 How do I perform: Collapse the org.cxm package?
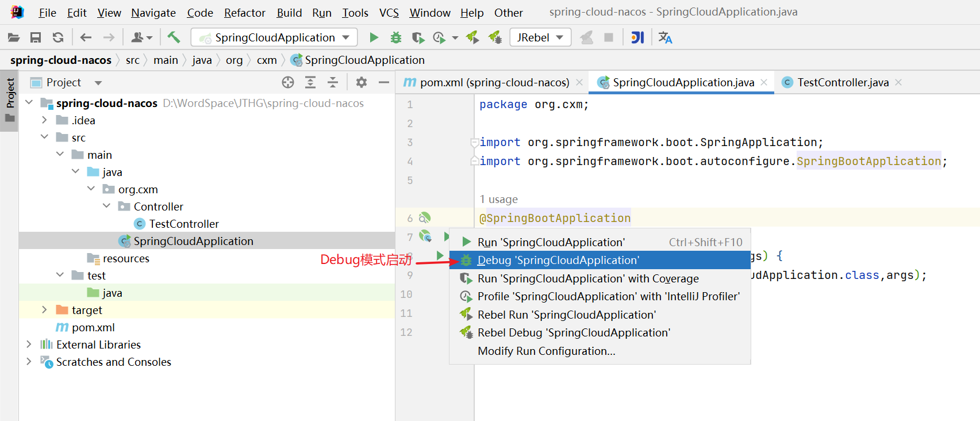91,189
